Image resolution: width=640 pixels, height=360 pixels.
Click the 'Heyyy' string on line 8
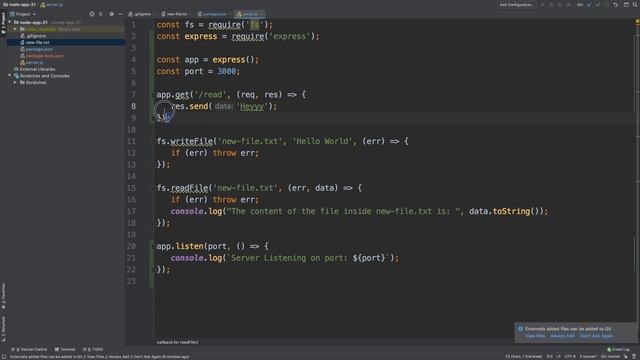click(x=251, y=107)
